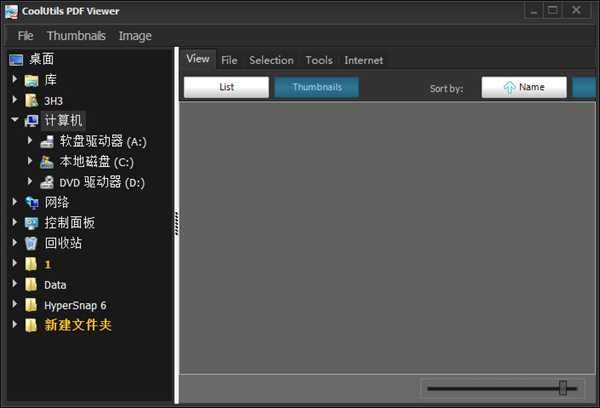Viewport: 600px width, 408px height.
Task: Click the 网络 network icon
Action: [x=32, y=202]
